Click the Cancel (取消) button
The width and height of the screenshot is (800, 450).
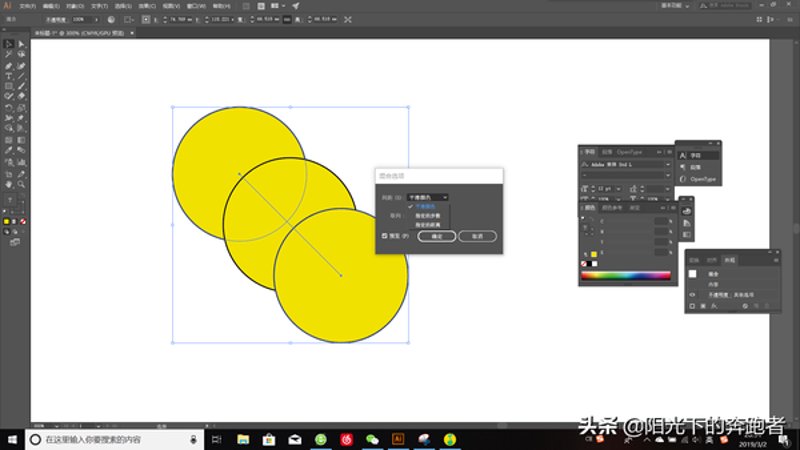click(x=477, y=236)
